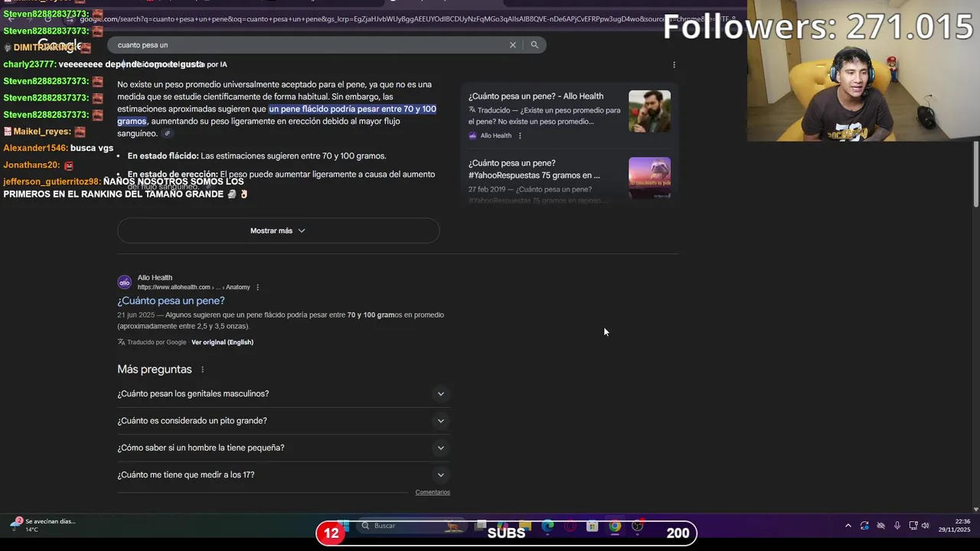Open the YahooRespuestas source card title
Image resolution: width=980 pixels, height=551 pixels.
click(x=534, y=169)
